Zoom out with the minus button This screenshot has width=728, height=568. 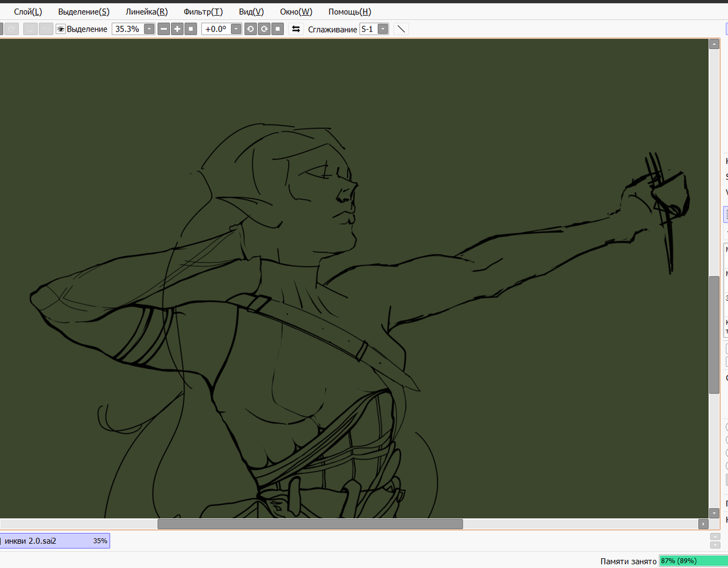164,29
